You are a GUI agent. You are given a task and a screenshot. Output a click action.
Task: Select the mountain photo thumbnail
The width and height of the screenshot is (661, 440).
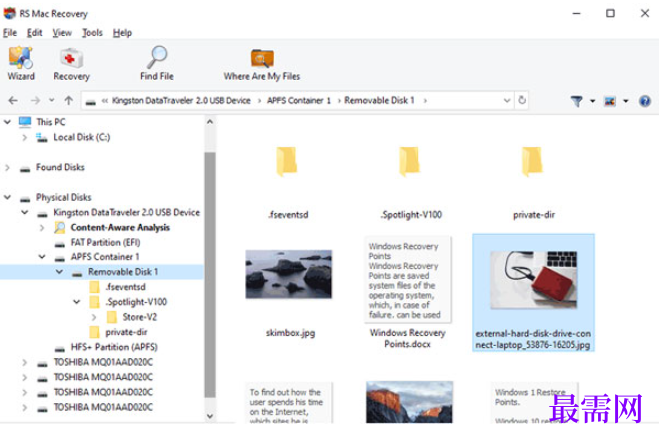coord(409,402)
